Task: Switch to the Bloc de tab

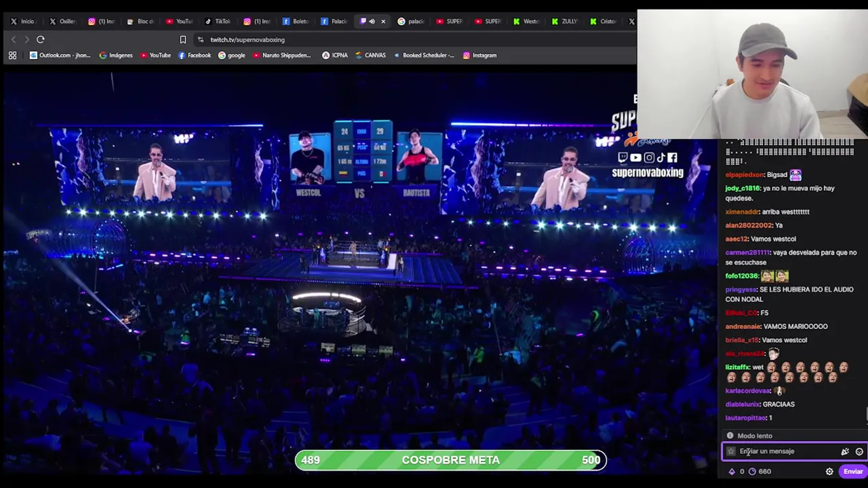Action: tap(140, 21)
